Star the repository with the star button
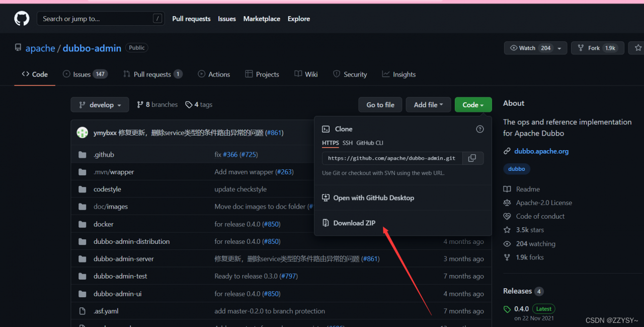 (638, 48)
